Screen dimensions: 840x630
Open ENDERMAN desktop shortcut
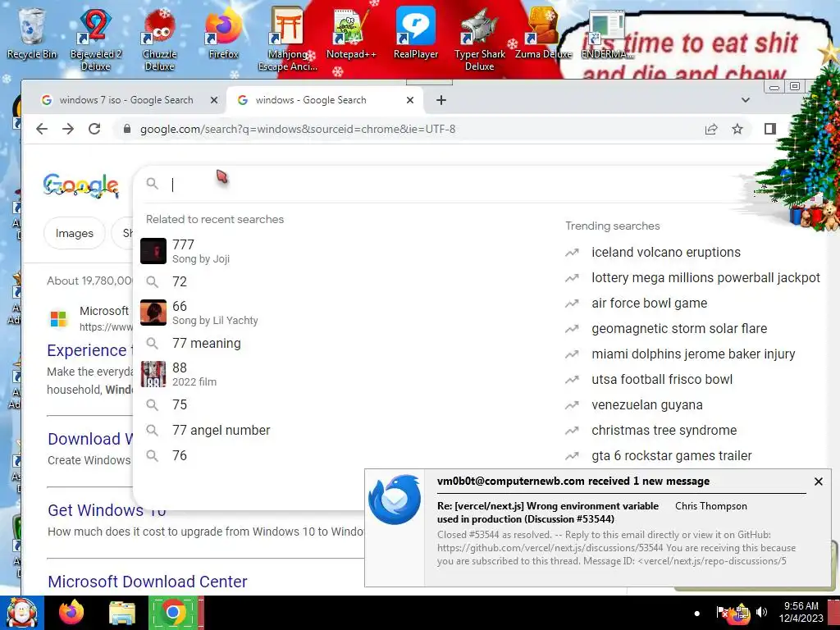[x=606, y=33]
